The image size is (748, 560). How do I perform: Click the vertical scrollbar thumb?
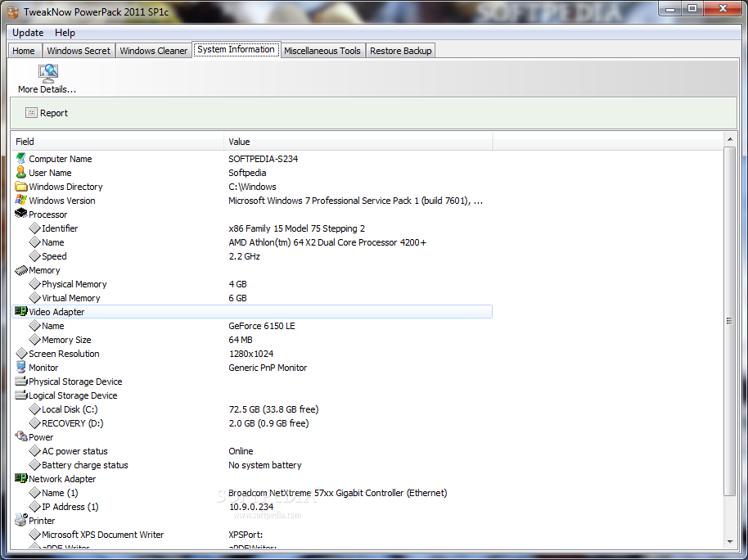[729, 321]
